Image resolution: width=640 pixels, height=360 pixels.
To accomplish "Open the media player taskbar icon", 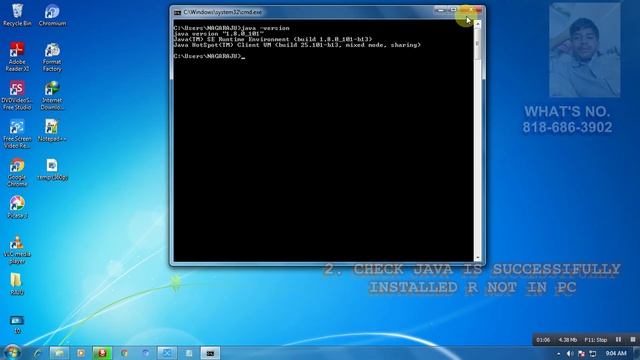I will click(x=81, y=353).
